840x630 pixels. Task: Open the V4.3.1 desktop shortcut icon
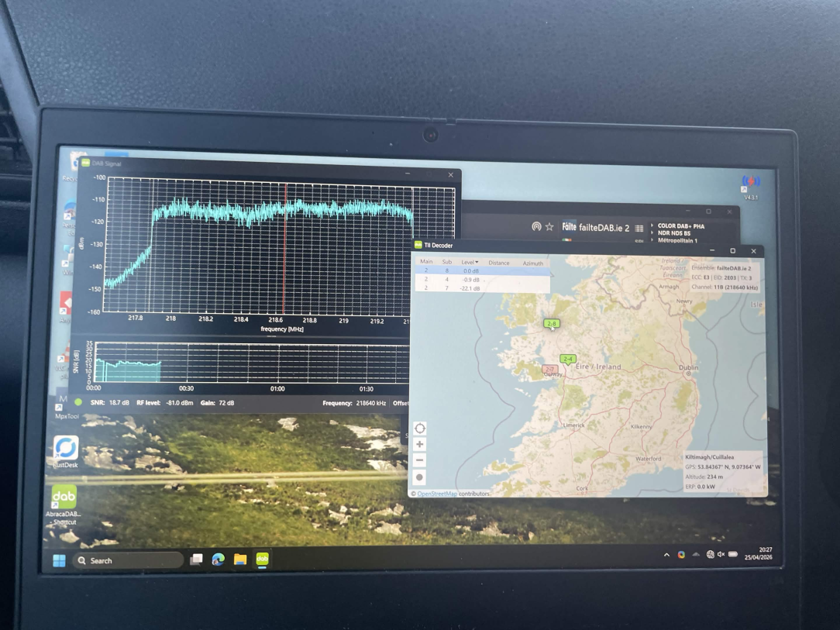[751, 187]
